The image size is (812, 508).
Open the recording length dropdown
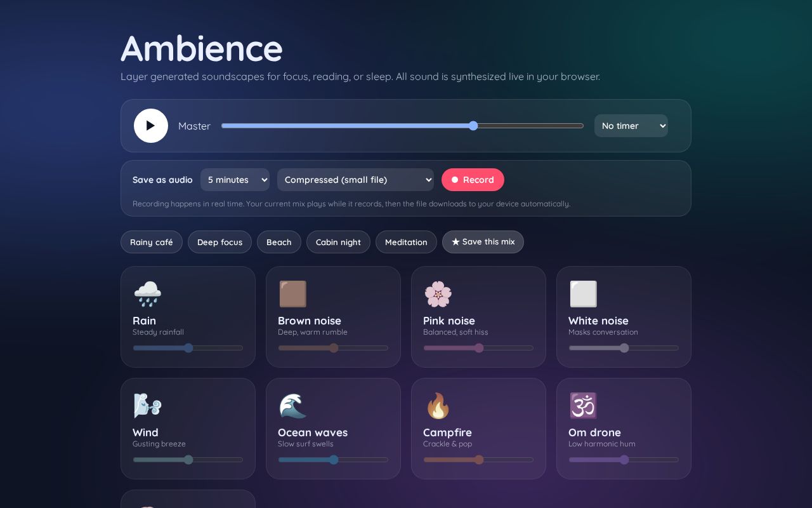(x=235, y=180)
